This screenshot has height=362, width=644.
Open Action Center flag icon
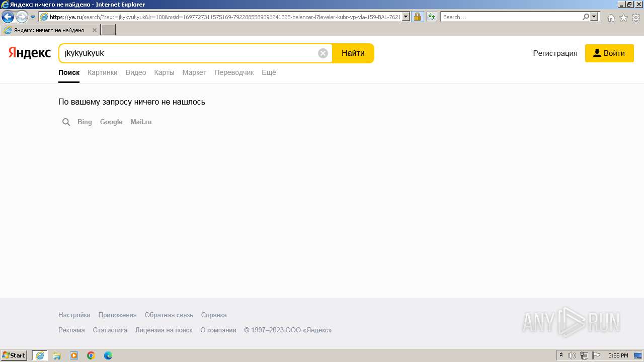tap(596, 355)
